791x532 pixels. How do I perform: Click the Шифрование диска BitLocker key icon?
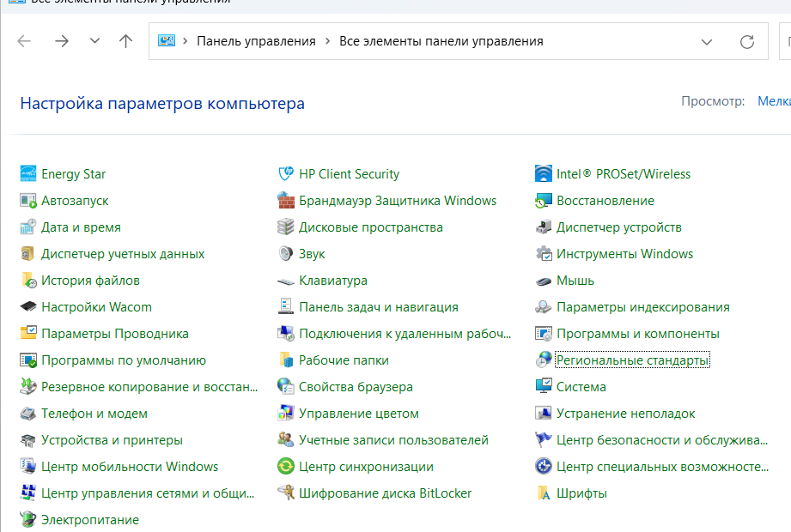pyautogui.click(x=286, y=493)
